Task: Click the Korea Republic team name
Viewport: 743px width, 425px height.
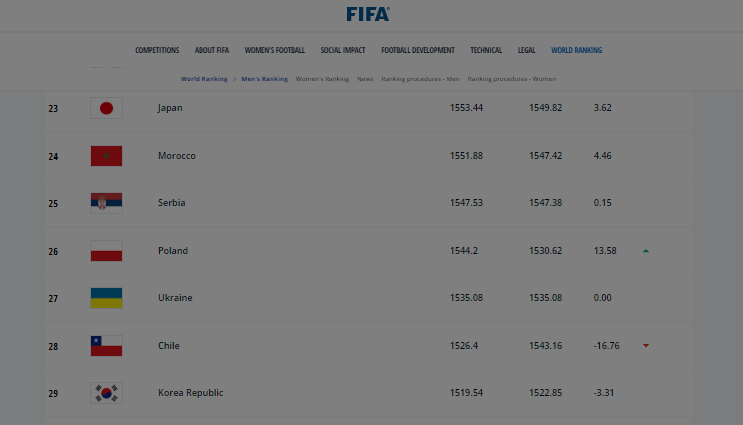Action: click(x=190, y=393)
